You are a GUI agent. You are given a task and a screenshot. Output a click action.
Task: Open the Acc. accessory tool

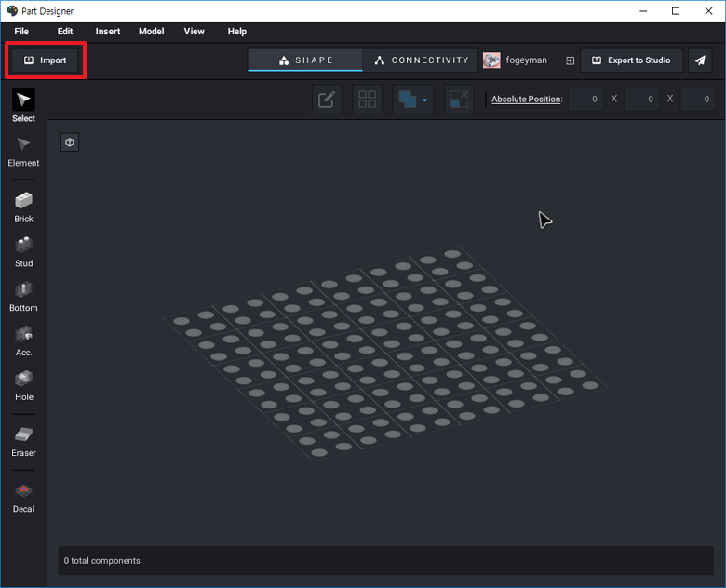click(23, 341)
